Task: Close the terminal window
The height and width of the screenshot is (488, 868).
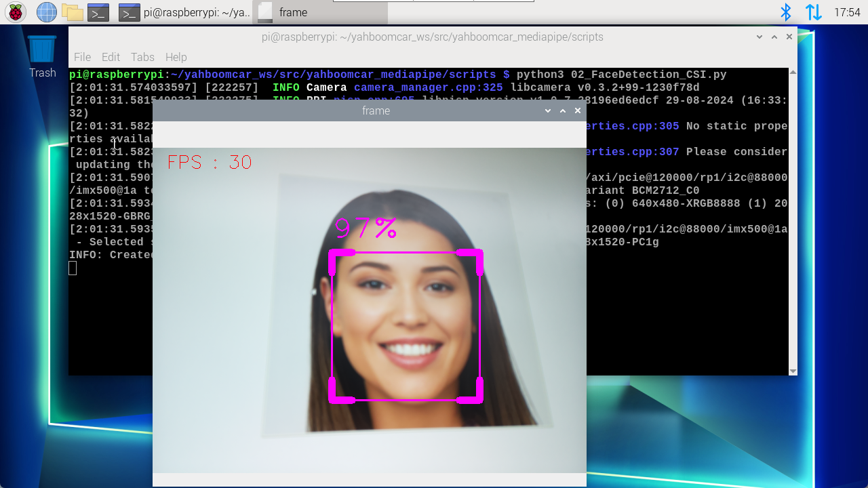Action: tap(789, 37)
